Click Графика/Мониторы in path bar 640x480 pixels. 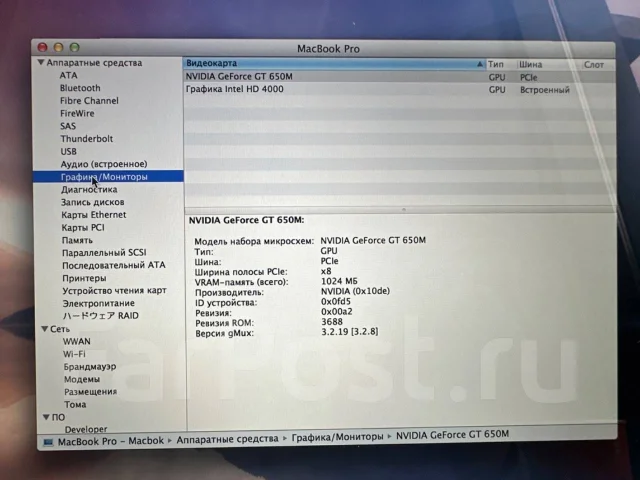[337, 437]
